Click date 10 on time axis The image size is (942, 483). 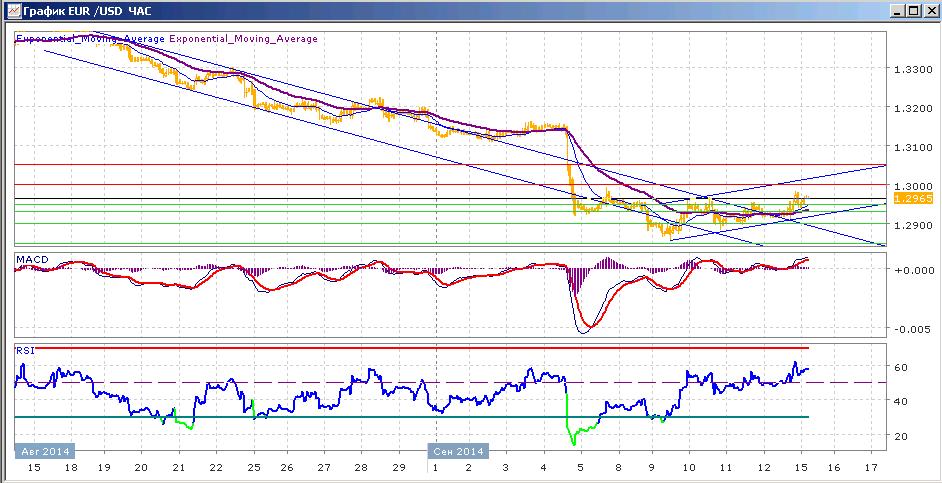688,467
